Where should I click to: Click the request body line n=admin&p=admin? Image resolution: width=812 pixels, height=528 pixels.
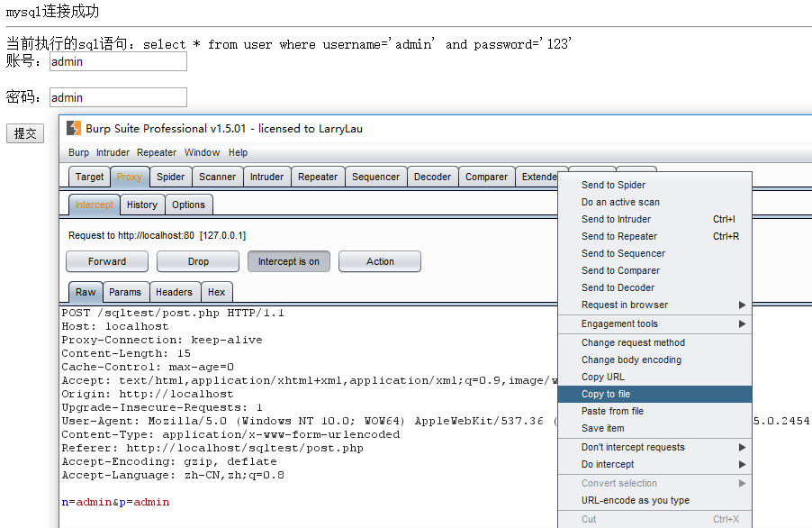(115, 502)
